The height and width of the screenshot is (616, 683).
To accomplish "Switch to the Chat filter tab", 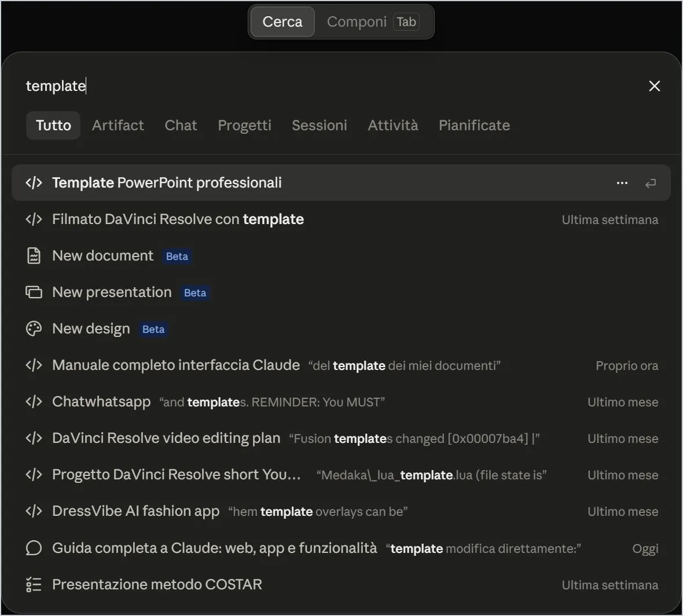I will pyautogui.click(x=181, y=126).
